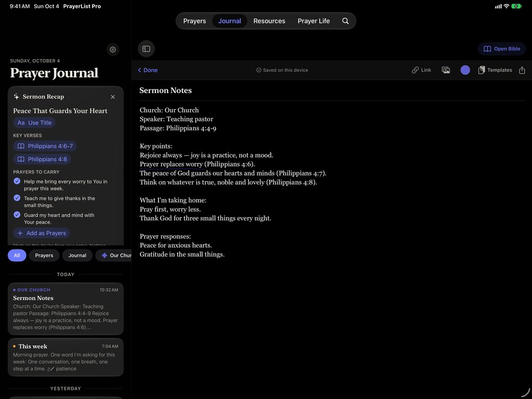This screenshot has width=532, height=399.
Task: Tap the share icon in editor toolbar
Action: point(522,70)
